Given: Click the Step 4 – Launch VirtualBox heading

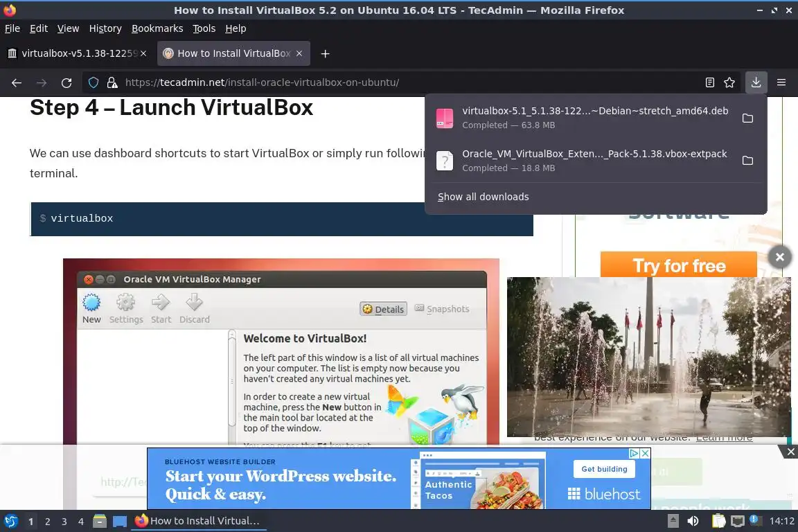Looking at the screenshot, I should pyautogui.click(x=172, y=107).
